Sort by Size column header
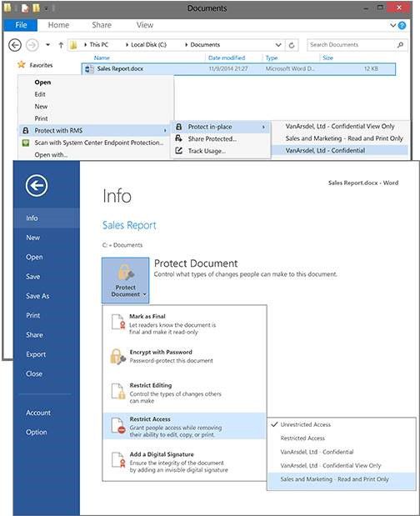420x516 pixels. [x=327, y=58]
